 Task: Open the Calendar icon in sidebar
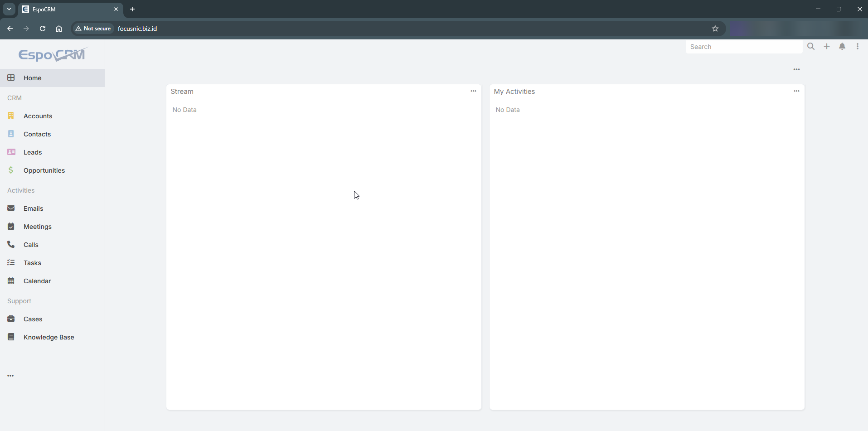11,281
